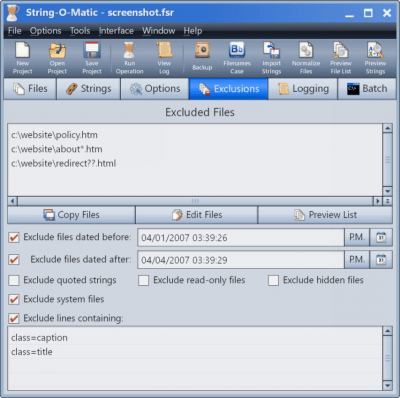Open calendar for dated before field
This screenshot has height=398, width=400.
(381, 237)
